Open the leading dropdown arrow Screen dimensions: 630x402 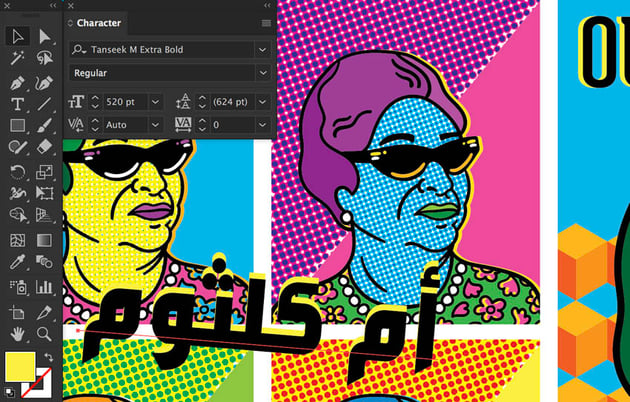[262, 102]
